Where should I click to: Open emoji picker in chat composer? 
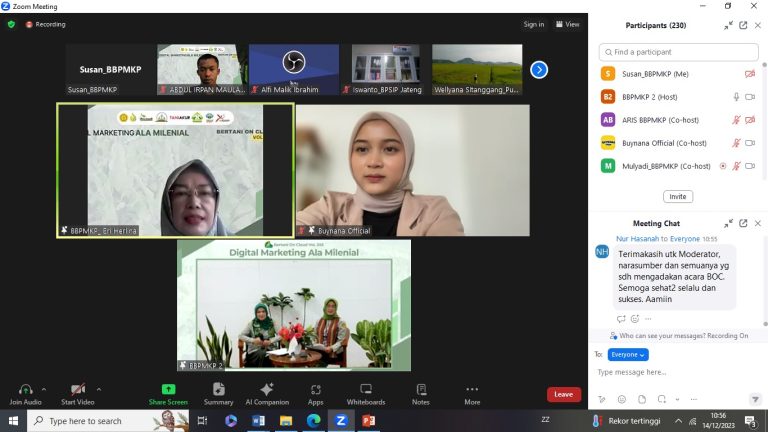tap(622, 400)
